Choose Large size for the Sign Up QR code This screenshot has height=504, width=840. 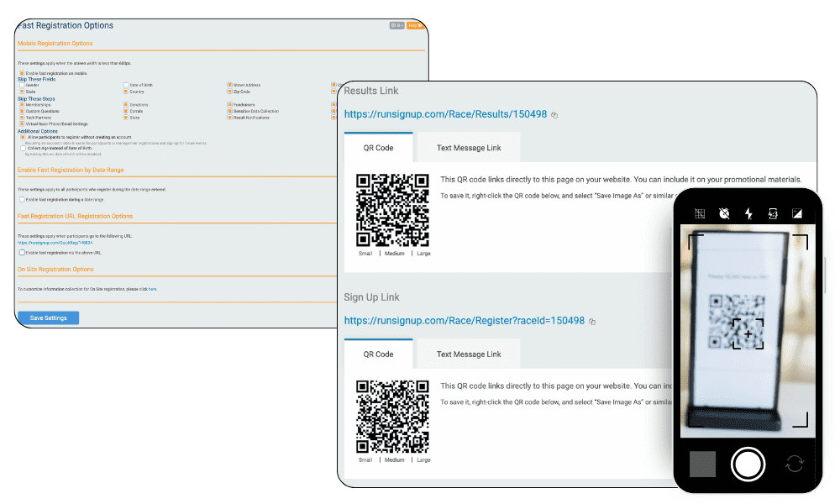click(x=423, y=460)
